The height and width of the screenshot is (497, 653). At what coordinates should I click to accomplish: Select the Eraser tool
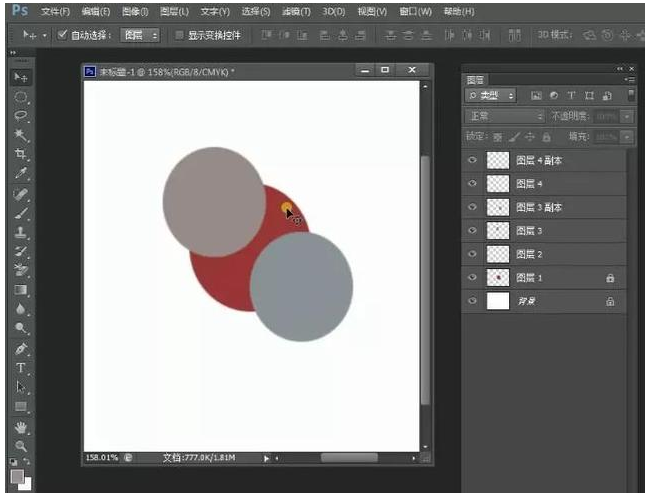(x=20, y=270)
